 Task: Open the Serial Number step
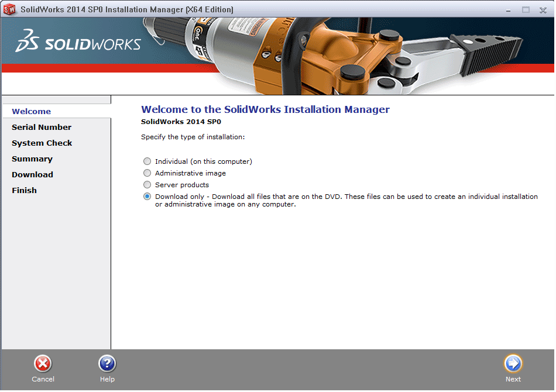tap(42, 127)
